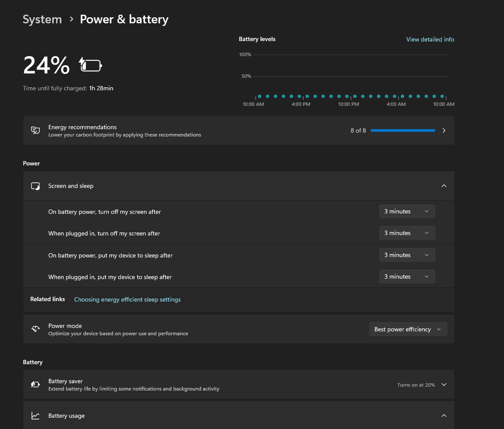Viewport: 504px width, 429px height.
Task: Click the Power & battery page title
Action: tap(124, 19)
